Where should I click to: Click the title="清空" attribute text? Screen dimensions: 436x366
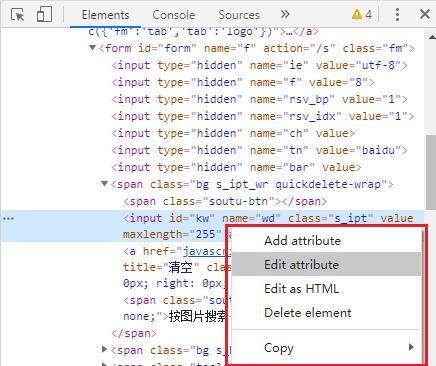click(161, 267)
